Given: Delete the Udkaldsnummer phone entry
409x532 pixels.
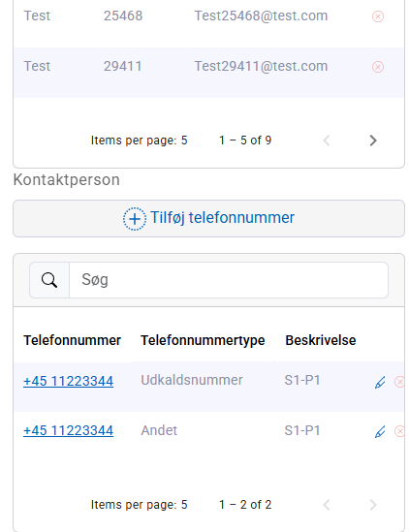Looking at the screenshot, I should click(x=399, y=382).
